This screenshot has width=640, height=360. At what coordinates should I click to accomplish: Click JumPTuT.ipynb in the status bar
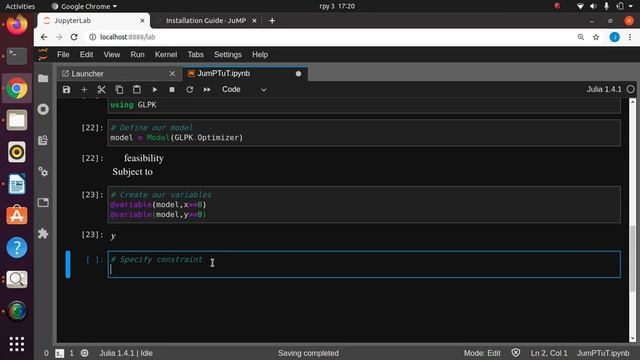coord(603,353)
